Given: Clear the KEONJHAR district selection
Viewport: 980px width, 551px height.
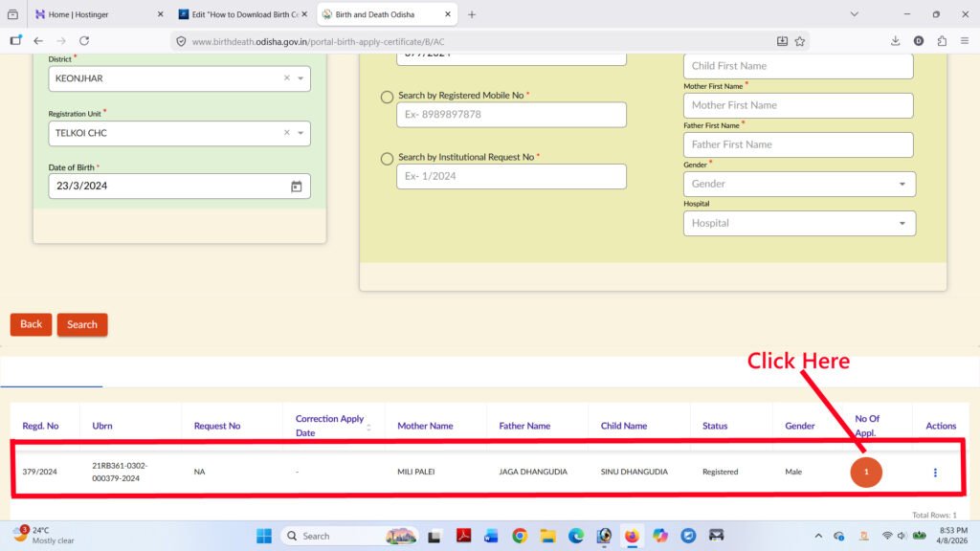Looking at the screenshot, I should [x=286, y=78].
